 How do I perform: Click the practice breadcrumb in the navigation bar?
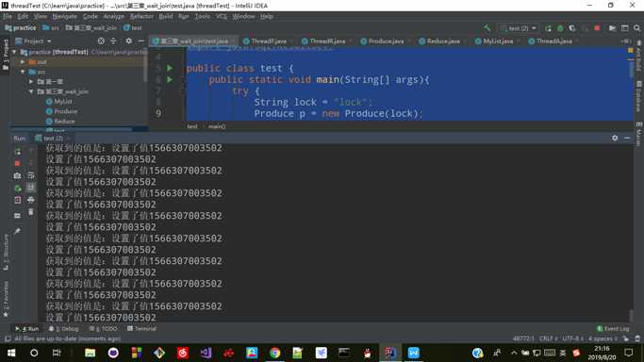click(21, 28)
